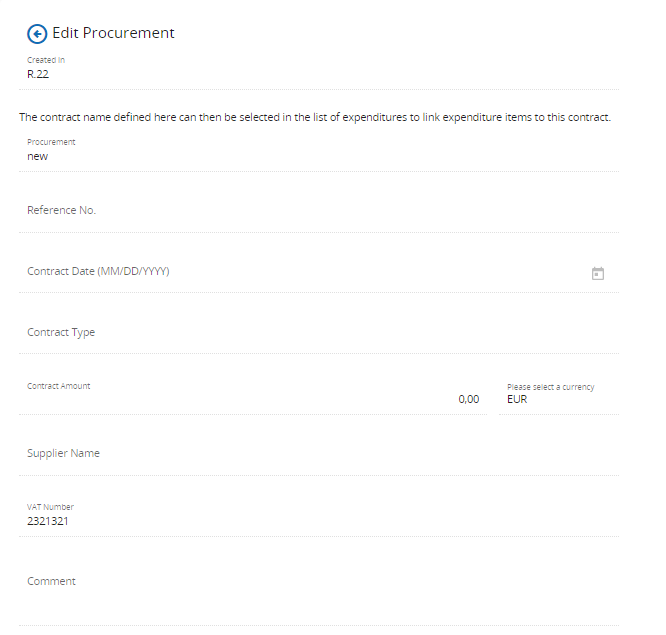
Task: Open the Contract Date calendar picker icon
Action: (x=598, y=273)
